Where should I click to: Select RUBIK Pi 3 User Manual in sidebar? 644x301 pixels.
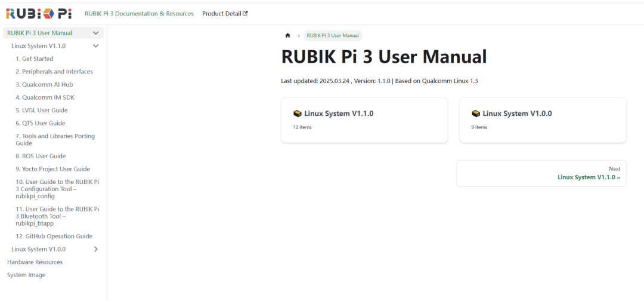[40, 33]
